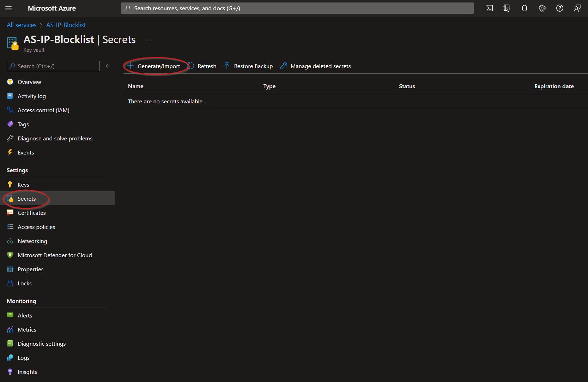Open the feedback icon
The width and height of the screenshot is (588, 382).
[x=577, y=8]
